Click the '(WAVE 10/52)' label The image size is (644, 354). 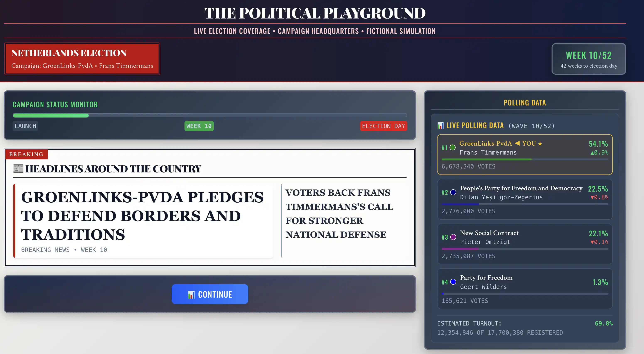point(531,126)
